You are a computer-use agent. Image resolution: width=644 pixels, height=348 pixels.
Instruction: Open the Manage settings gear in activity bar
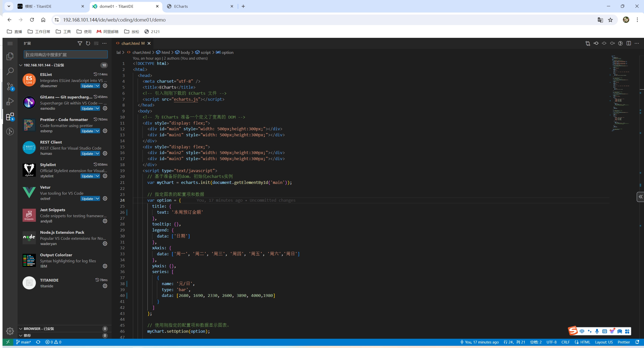coord(10,331)
